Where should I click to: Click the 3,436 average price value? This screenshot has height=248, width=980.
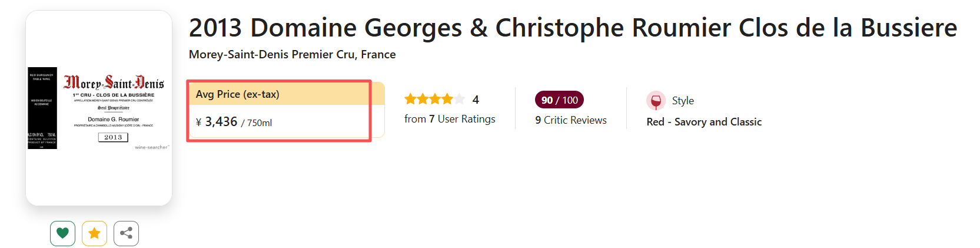point(221,122)
